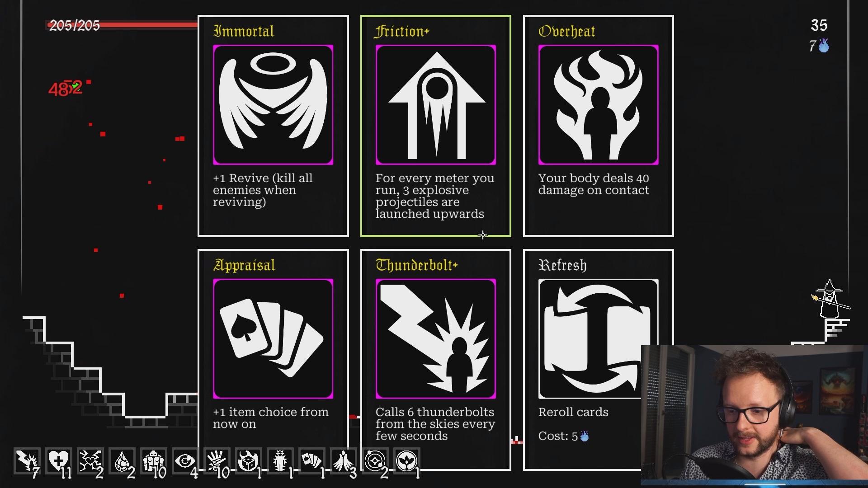868x488 pixels.
Task: Click the orbit circle item icon
Action: pyautogui.click(x=375, y=461)
